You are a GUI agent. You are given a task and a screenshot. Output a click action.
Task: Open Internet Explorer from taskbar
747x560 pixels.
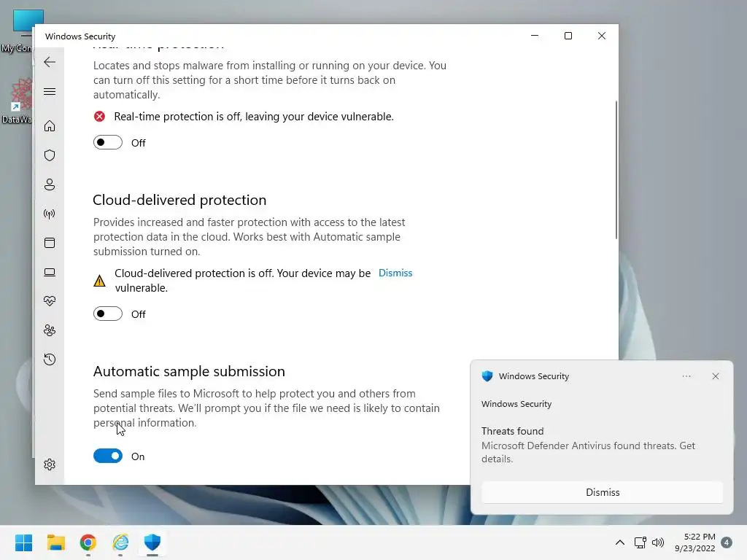120,542
